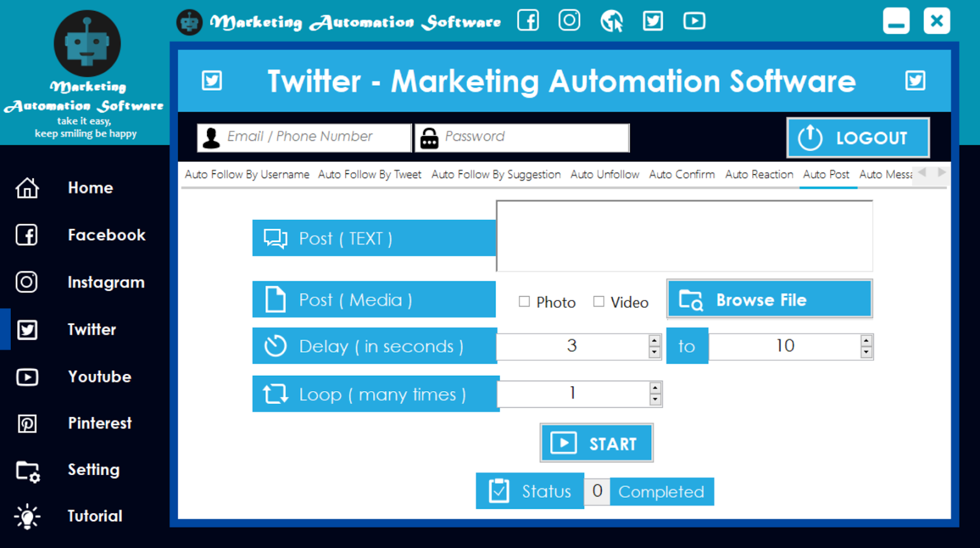Switch to the Auto Reaction tab
The height and width of the screenshot is (548, 980).
(x=759, y=175)
